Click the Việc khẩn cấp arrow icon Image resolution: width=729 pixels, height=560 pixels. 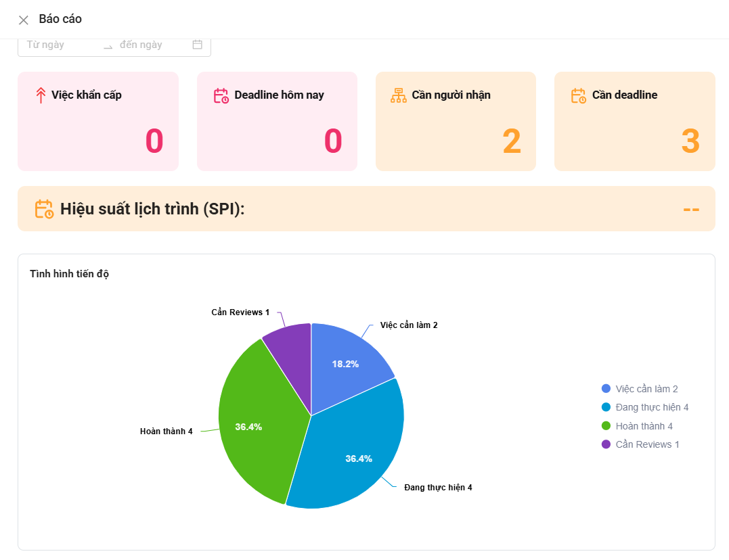coord(41,95)
